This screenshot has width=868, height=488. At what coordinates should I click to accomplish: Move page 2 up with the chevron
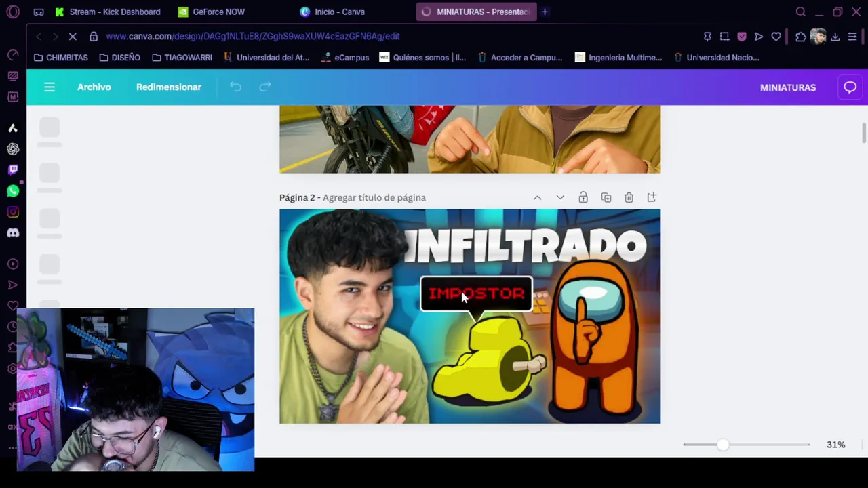coord(537,197)
